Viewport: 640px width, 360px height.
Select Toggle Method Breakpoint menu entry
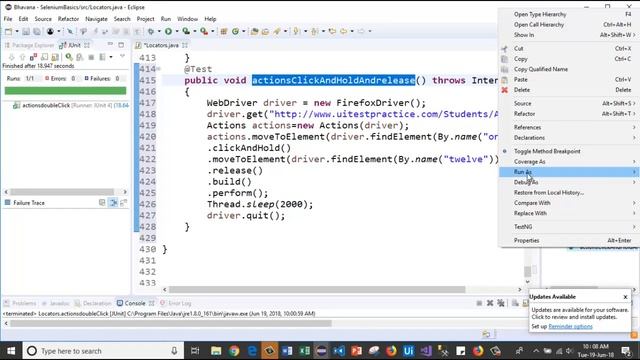(x=568, y=151)
